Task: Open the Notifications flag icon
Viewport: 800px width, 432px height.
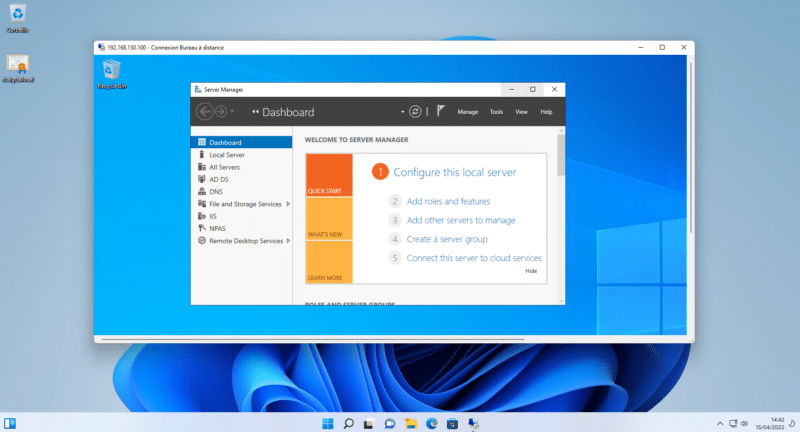Action: (441, 111)
